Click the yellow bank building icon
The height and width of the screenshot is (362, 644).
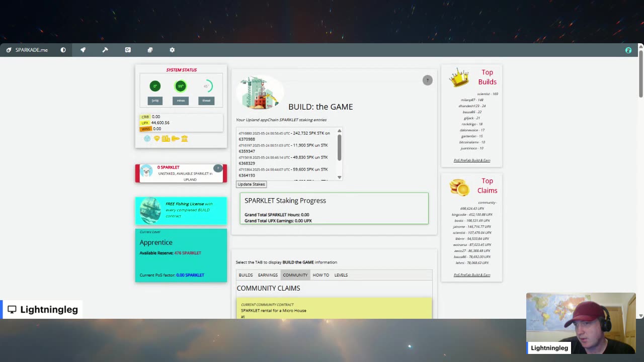pyautogui.click(x=185, y=138)
